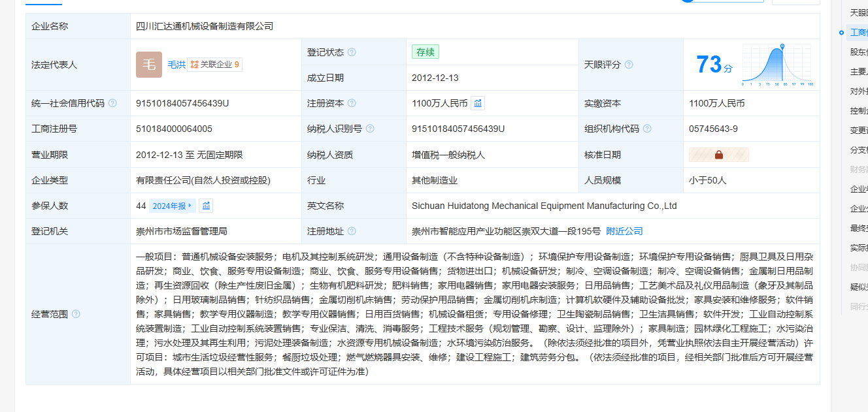Screen dimensions: 868x412
Task: Click the help icon next to 注册地址
Action: pyautogui.click(x=352, y=231)
